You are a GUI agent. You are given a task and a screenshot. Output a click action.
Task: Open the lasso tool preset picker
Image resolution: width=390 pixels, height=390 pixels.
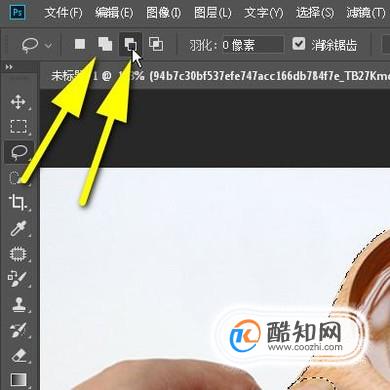point(37,45)
